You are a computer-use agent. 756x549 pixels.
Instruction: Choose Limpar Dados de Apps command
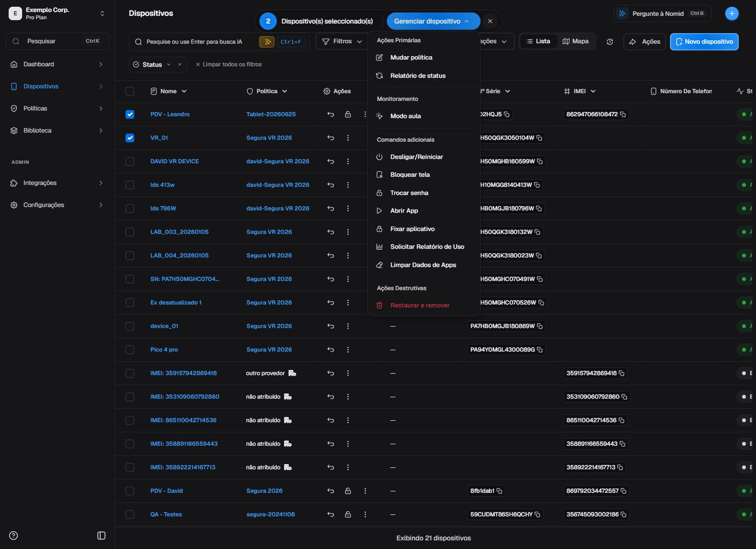(424, 265)
